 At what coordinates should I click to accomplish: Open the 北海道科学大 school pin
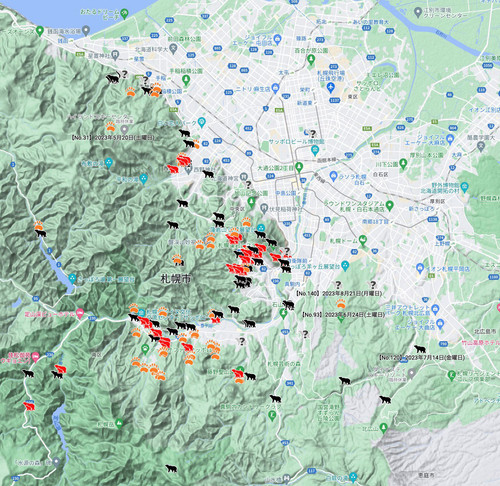click(173, 49)
